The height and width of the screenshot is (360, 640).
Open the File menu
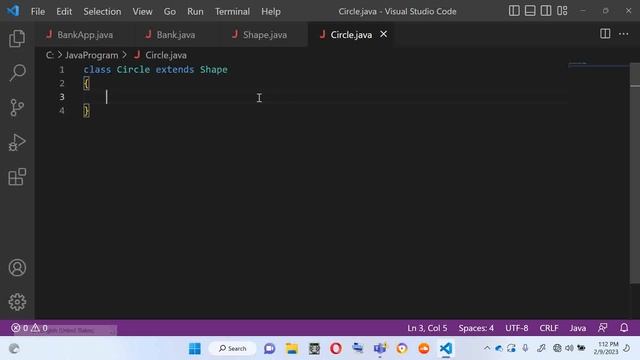pyautogui.click(x=38, y=11)
